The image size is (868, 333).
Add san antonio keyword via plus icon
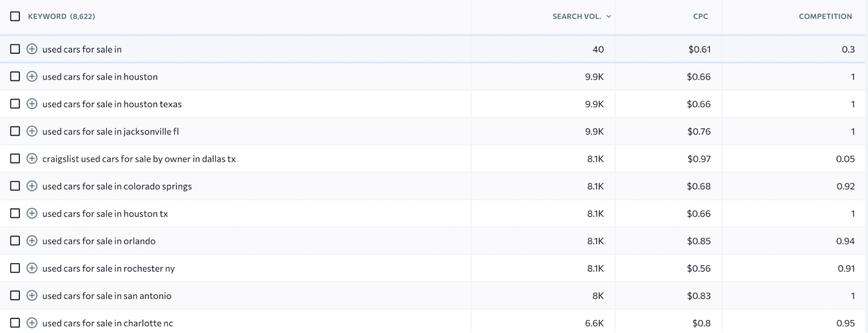click(32, 295)
